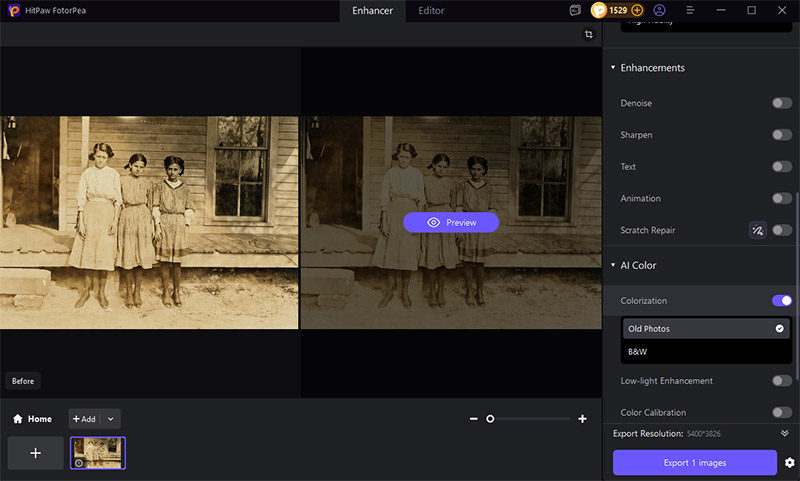Switch to the Enhancer tab

coord(372,11)
